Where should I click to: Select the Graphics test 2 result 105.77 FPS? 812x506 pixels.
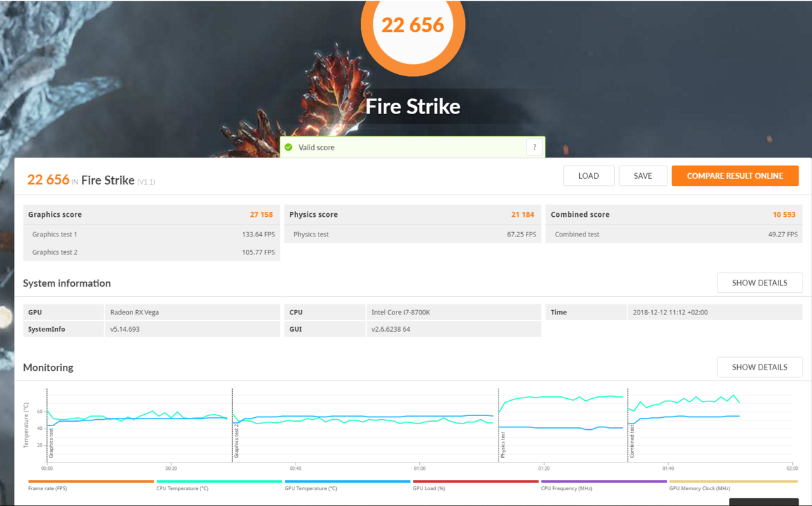259,252
